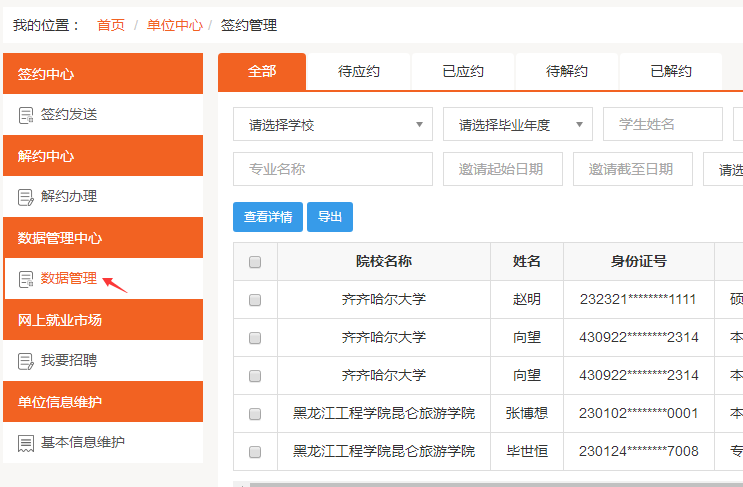The image size is (743, 487).
Task: Switch to the 已解约 tab
Action: click(671, 72)
